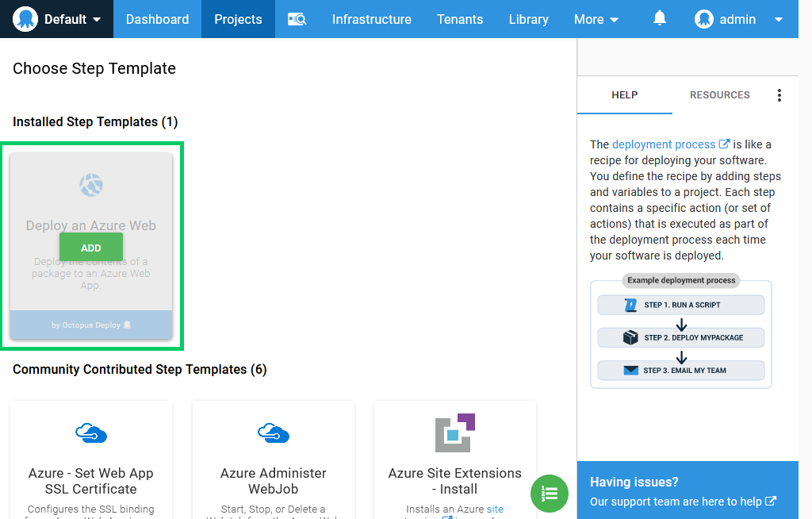Select the Azure Administer WebJob template title
The height and width of the screenshot is (519, 812).
274,481
